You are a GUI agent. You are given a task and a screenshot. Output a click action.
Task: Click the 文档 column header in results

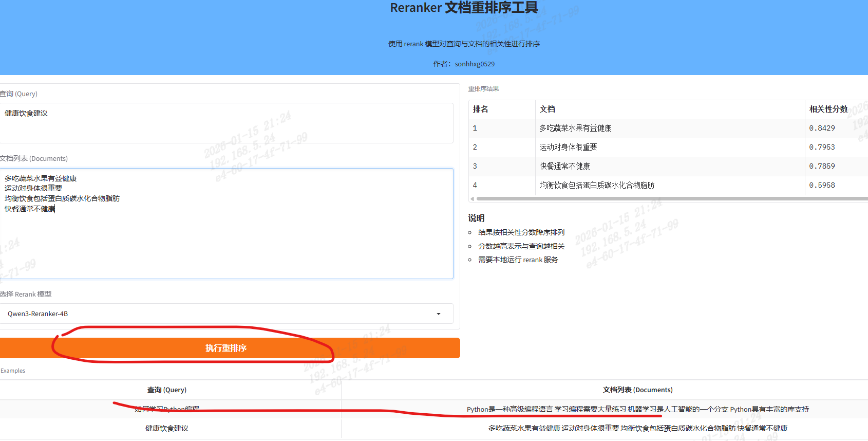548,109
